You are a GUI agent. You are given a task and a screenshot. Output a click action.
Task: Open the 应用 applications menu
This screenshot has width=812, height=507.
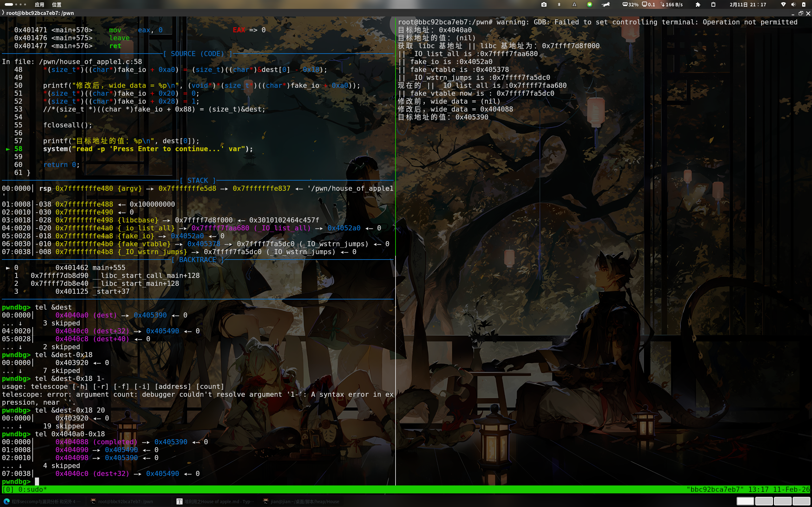click(39, 4)
